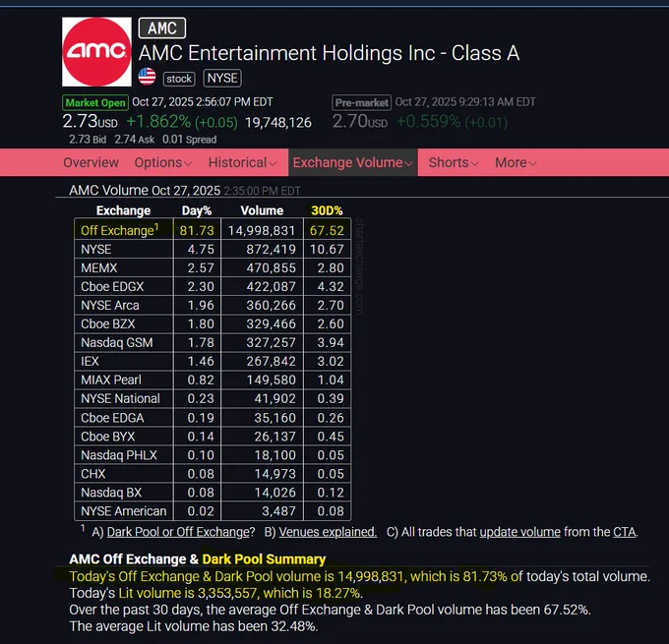Select the Cboe BYX row label

click(x=107, y=437)
